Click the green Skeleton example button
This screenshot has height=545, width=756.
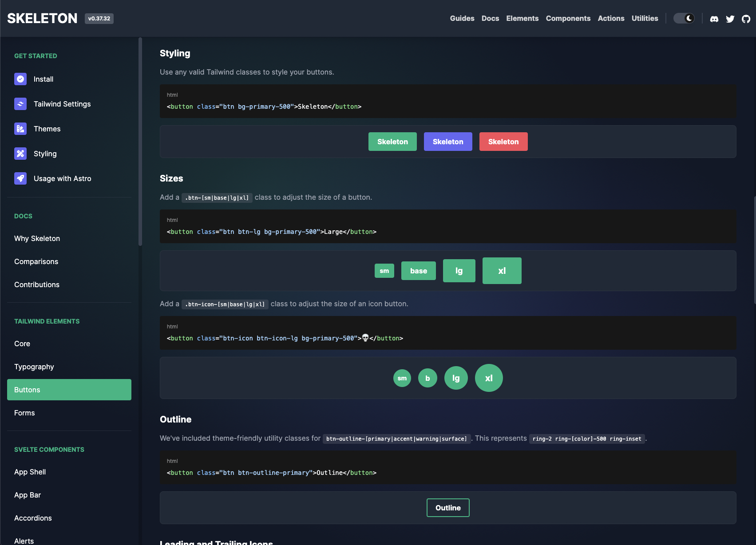coord(392,141)
